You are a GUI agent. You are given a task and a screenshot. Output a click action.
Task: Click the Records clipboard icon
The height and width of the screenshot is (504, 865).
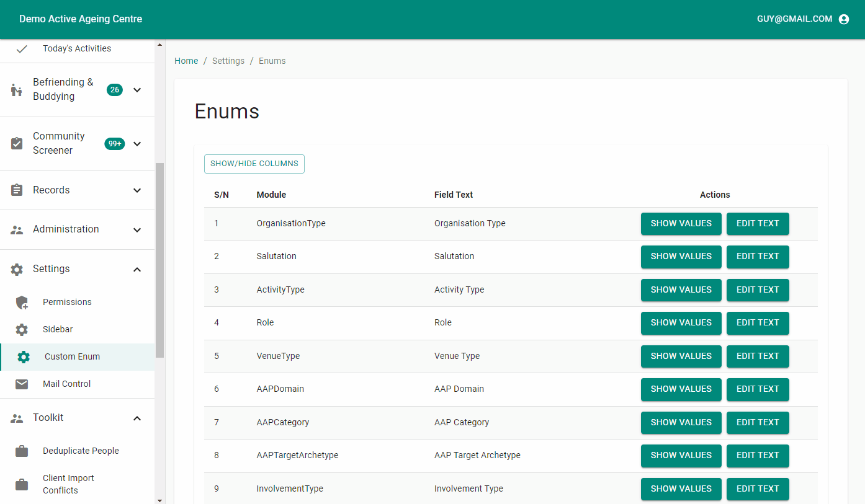17,190
